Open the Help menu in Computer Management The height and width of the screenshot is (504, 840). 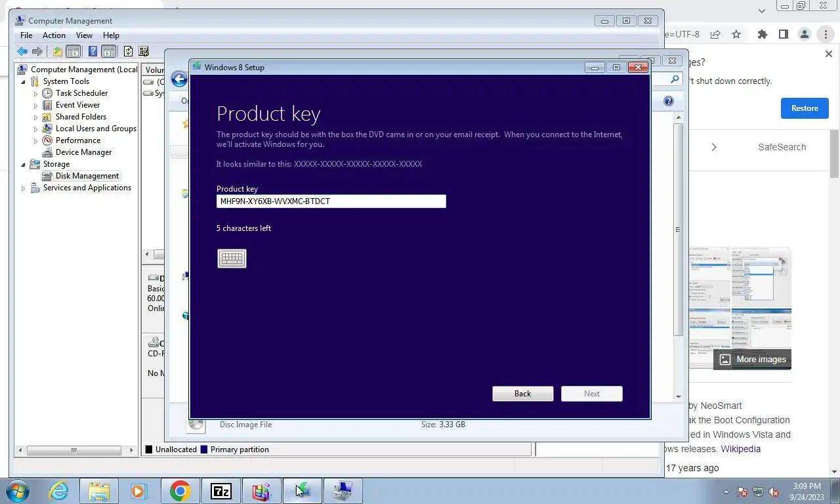(x=111, y=35)
